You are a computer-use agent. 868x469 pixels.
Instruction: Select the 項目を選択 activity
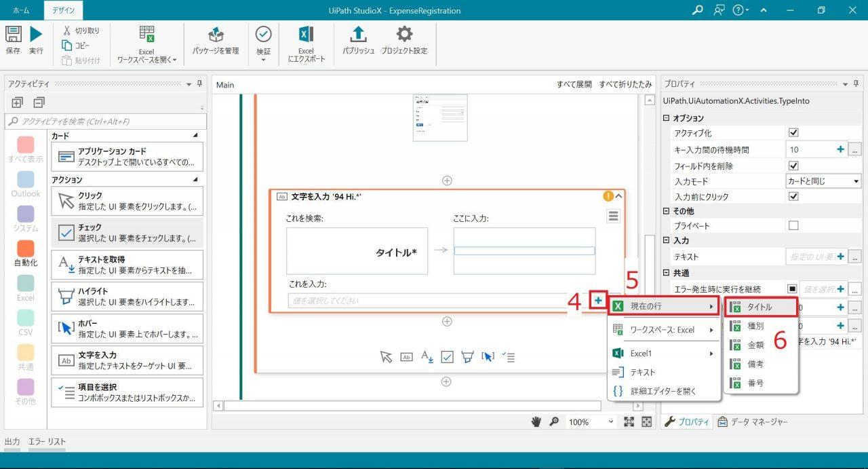pos(127,392)
